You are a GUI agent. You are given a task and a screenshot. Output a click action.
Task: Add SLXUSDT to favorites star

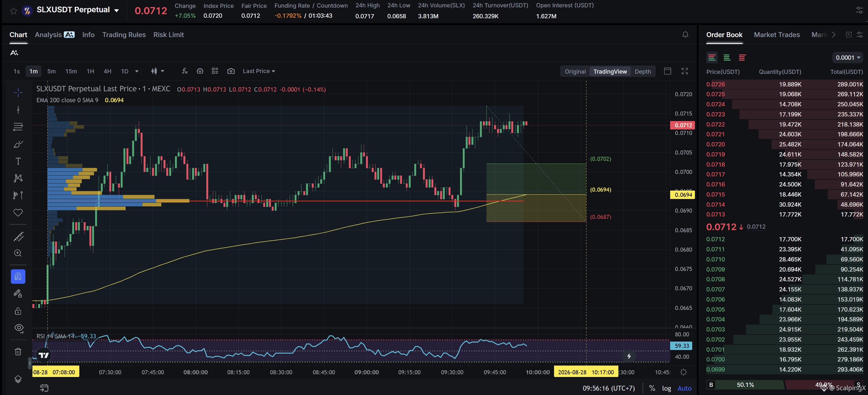13,11
